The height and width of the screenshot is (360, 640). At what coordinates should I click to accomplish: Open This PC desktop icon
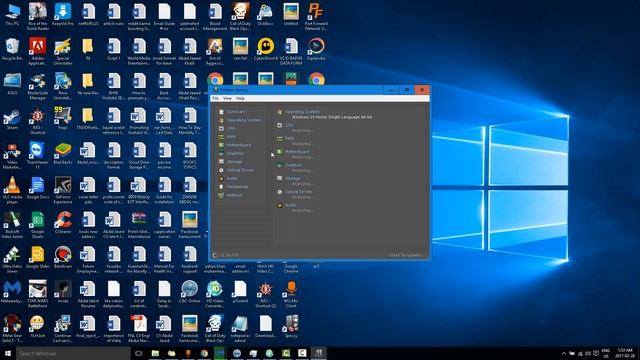12,14
